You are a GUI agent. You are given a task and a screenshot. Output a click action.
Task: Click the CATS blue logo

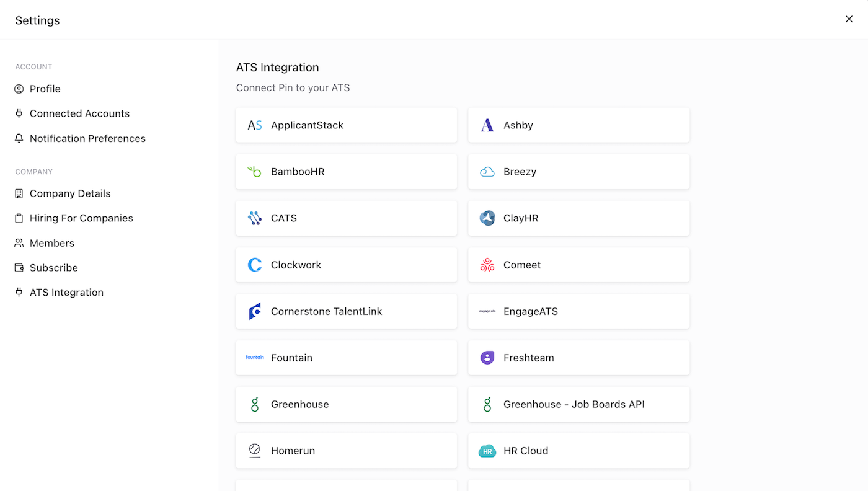click(255, 218)
